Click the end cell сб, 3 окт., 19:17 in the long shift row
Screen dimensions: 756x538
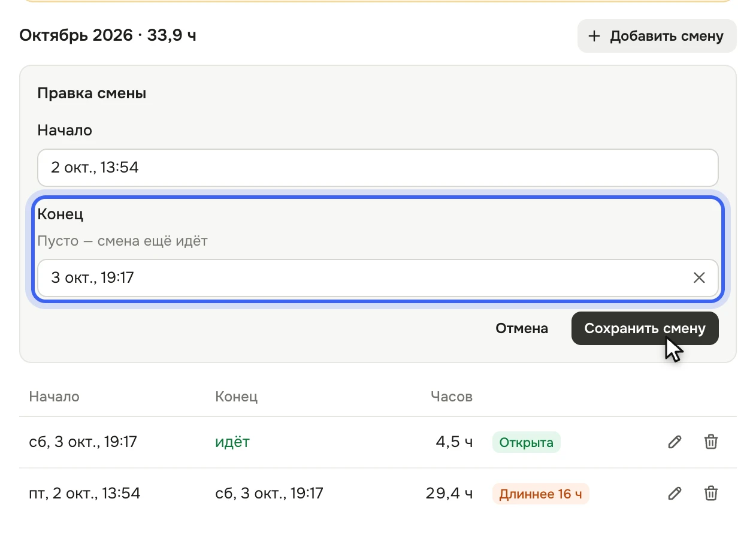(269, 494)
